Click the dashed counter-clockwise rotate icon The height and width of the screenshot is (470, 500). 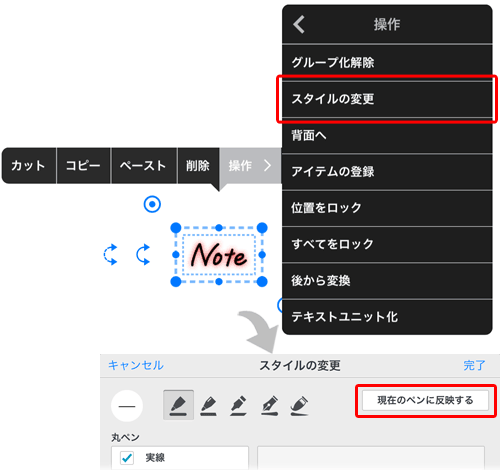coord(110,255)
